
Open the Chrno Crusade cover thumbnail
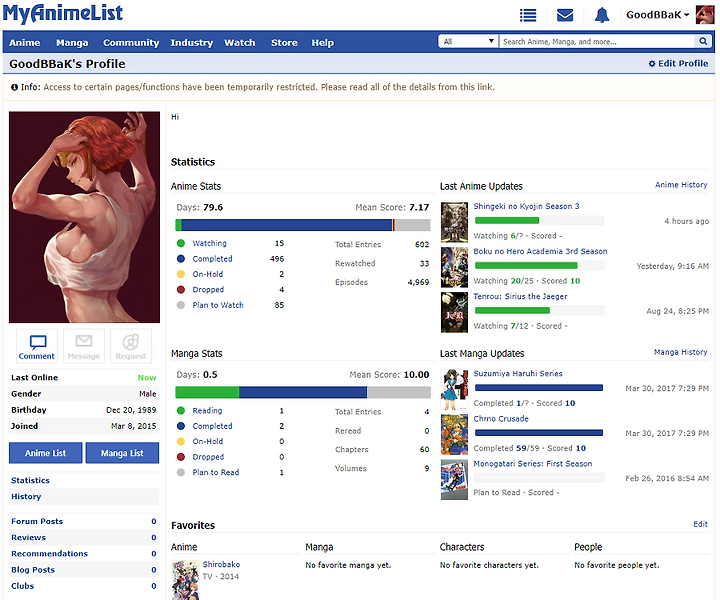pyautogui.click(x=454, y=434)
